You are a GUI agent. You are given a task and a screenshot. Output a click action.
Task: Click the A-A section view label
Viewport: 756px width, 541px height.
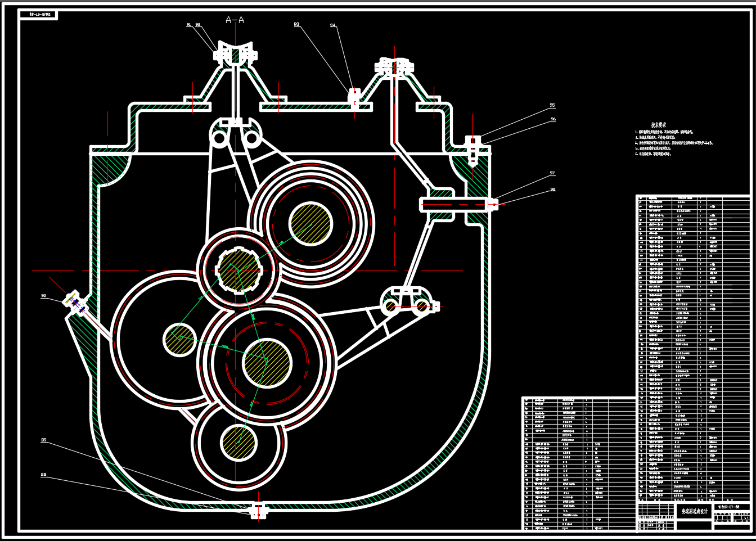click(235, 20)
